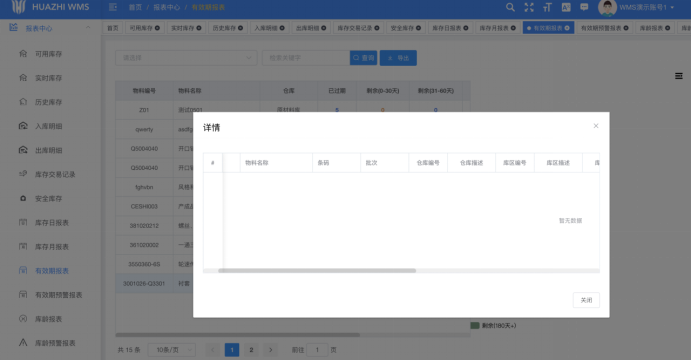The height and width of the screenshot is (360, 691).
Task: Close the 可用库存 tab via its x icon
Action: (157, 28)
